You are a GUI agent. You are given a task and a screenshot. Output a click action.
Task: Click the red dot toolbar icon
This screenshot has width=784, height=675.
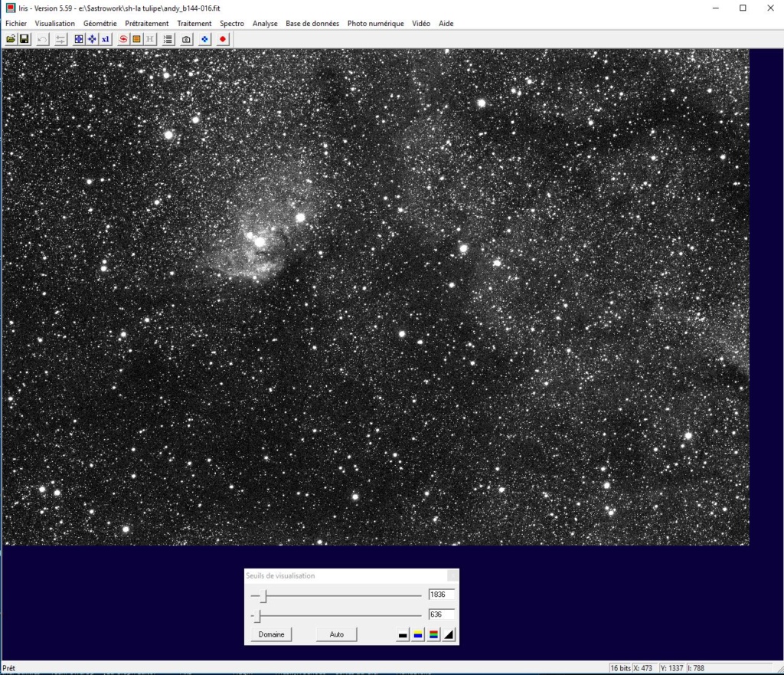[223, 39]
